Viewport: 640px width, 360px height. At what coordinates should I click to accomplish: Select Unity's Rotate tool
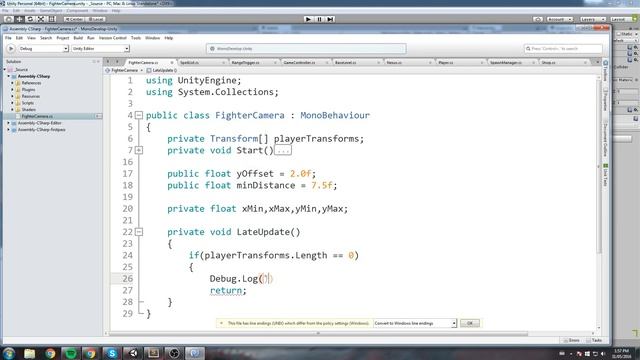(30, 19)
